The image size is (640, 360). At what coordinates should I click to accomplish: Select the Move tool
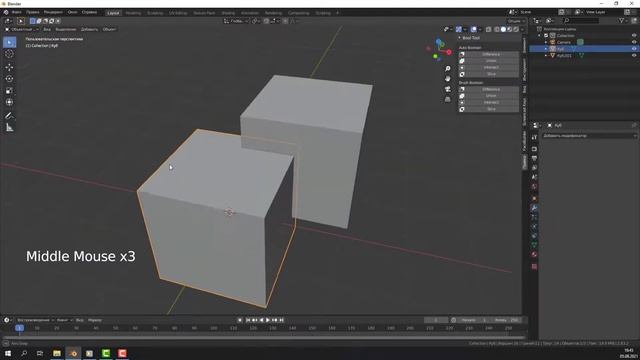pyautogui.click(x=9, y=67)
